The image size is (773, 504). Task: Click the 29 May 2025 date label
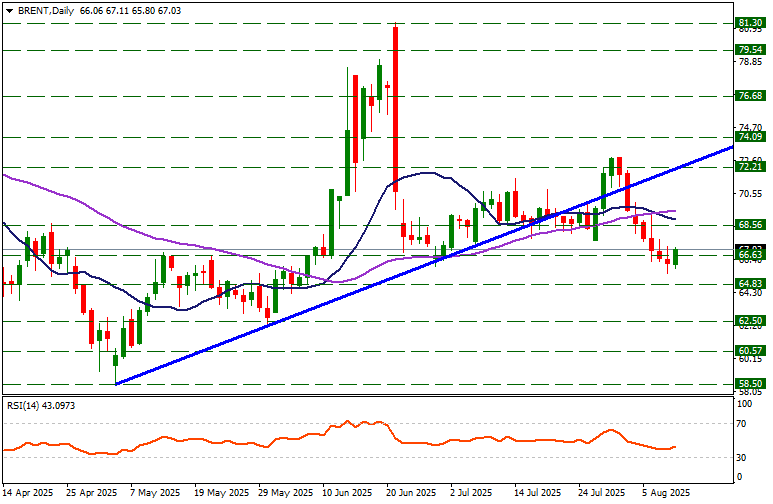coord(286,493)
